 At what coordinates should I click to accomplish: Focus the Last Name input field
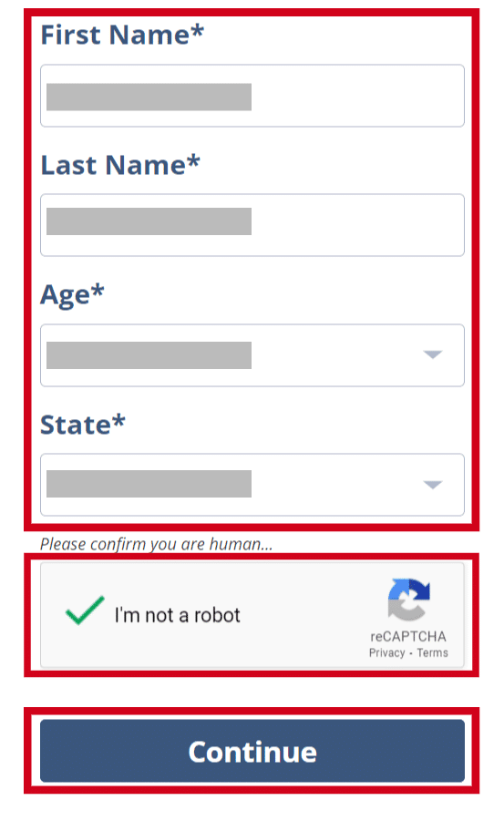click(252, 225)
